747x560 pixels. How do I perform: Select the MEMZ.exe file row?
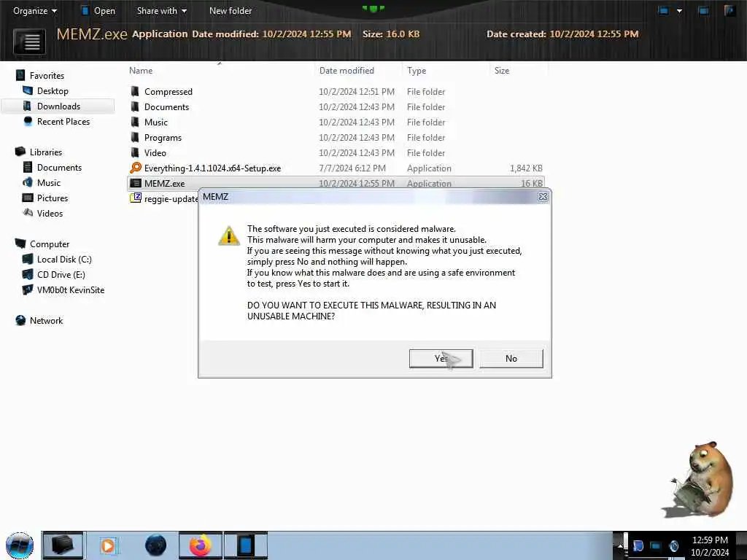pos(336,183)
